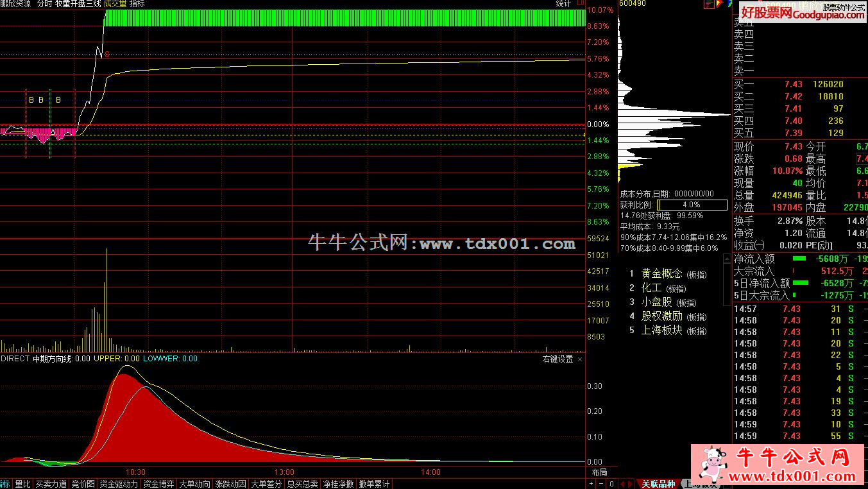Click 较重开盘三线 at the top
868x489 pixels.
pyautogui.click(x=78, y=3)
